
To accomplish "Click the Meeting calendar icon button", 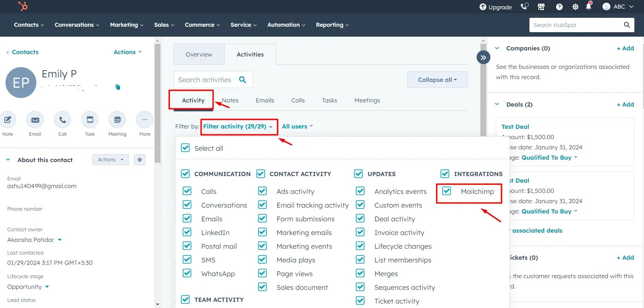I will click(x=117, y=120).
